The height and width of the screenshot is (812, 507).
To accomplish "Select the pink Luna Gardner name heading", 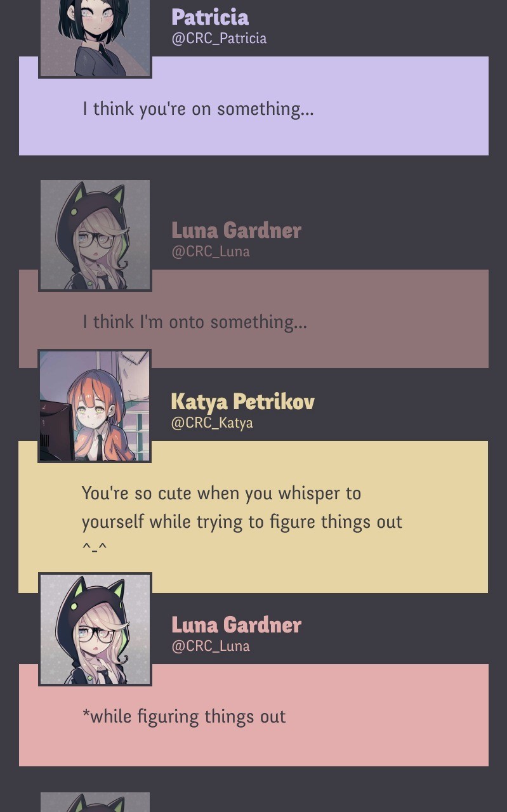I will coord(236,625).
